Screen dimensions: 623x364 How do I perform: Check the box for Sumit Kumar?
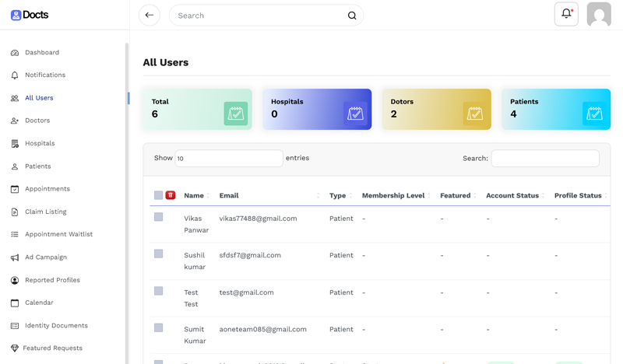(159, 327)
